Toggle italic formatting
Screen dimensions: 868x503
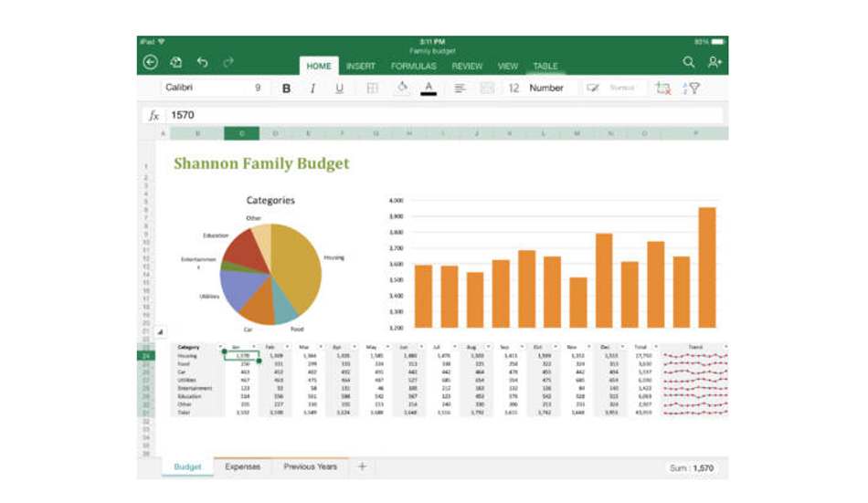click(x=312, y=89)
